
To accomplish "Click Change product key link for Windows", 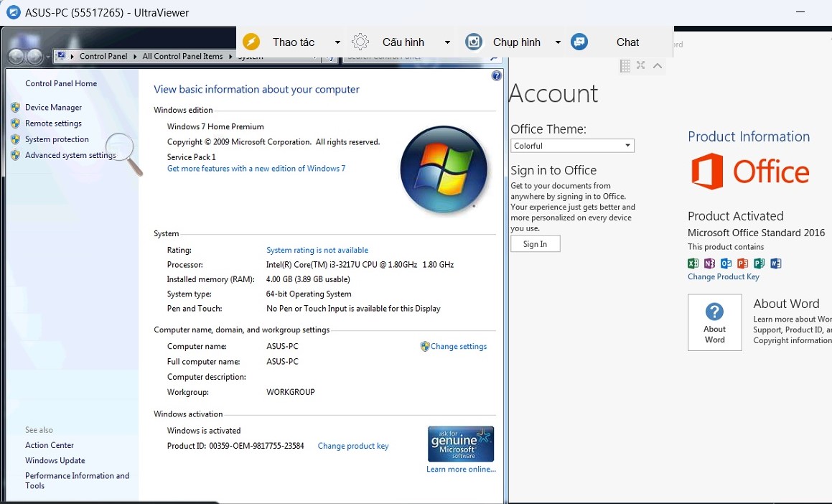I will [353, 446].
